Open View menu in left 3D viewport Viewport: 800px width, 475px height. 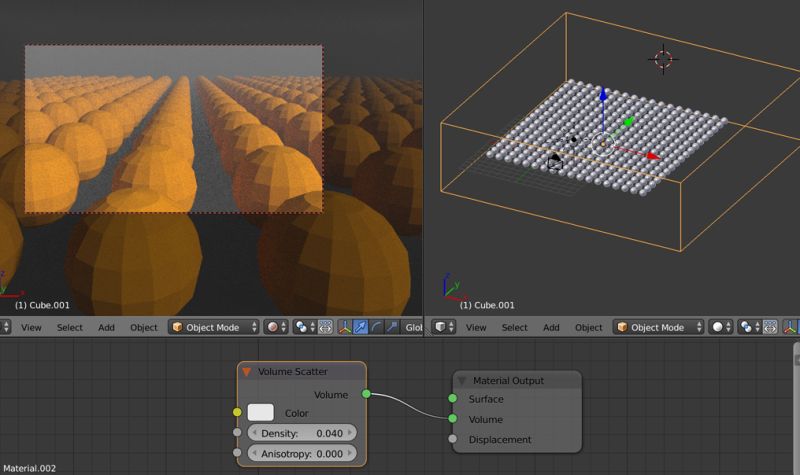tap(31, 328)
